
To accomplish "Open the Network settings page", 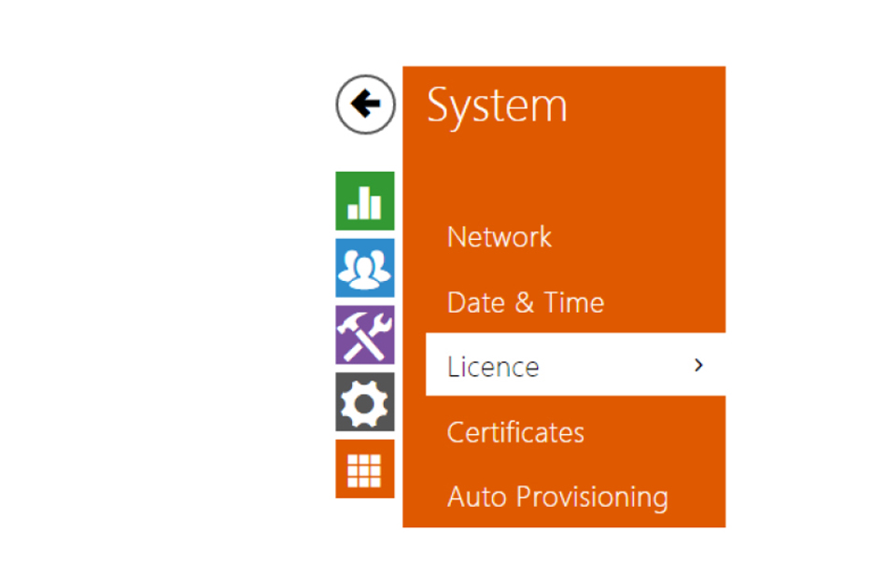I will click(x=500, y=237).
